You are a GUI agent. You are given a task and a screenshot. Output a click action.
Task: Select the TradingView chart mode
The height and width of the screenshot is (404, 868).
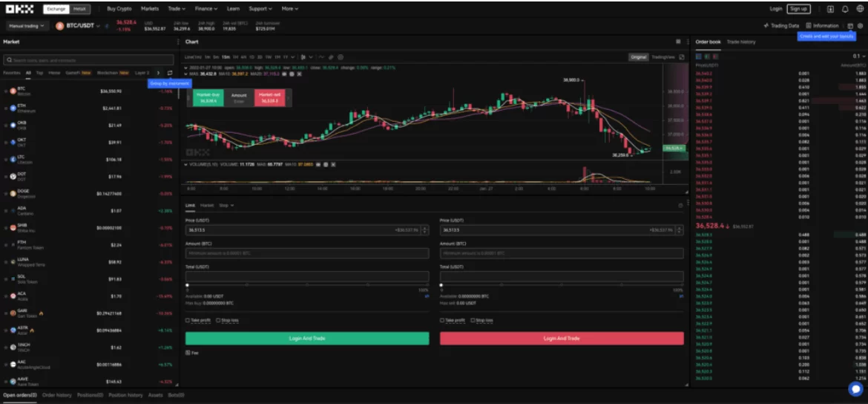coord(662,56)
